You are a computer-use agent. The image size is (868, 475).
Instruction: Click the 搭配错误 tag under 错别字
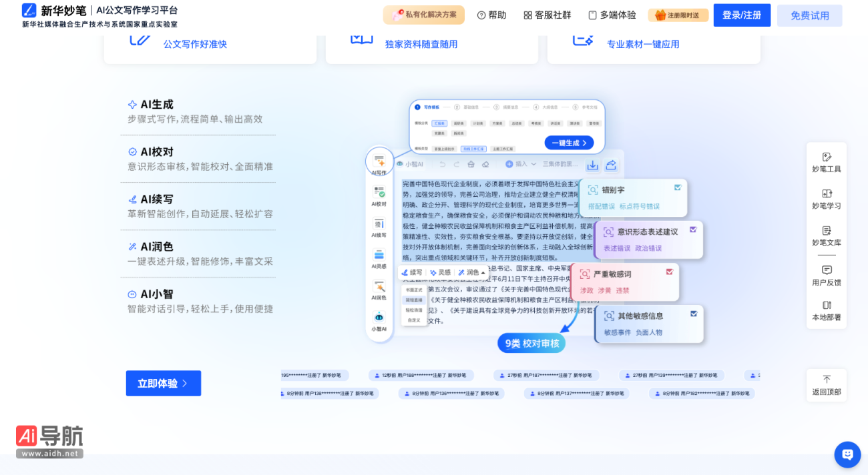(x=601, y=206)
